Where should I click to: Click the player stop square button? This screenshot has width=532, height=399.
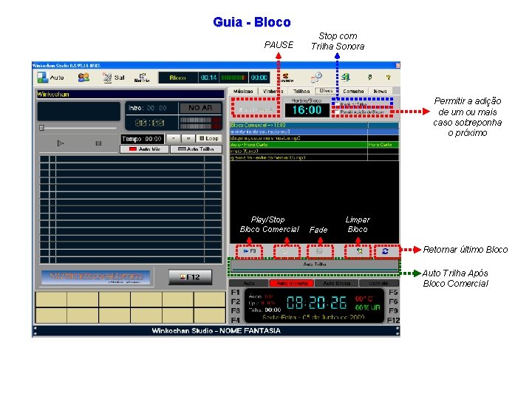pos(98,143)
